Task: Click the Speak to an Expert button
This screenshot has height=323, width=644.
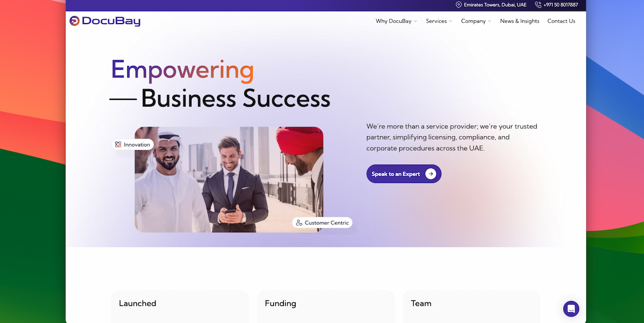Action: pos(404,174)
